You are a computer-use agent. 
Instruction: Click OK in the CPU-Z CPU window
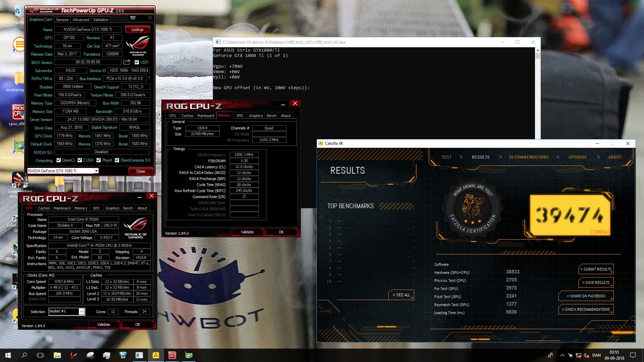(138, 324)
